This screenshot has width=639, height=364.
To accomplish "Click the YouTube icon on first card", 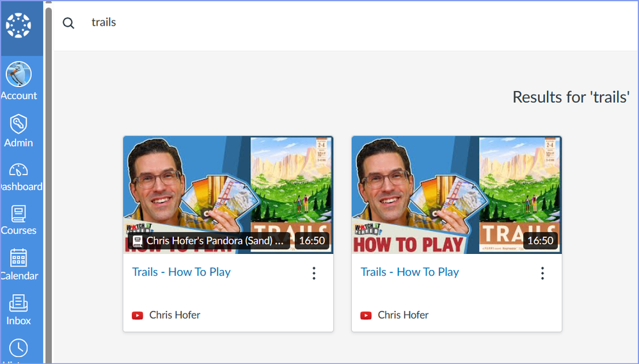I will tap(138, 315).
